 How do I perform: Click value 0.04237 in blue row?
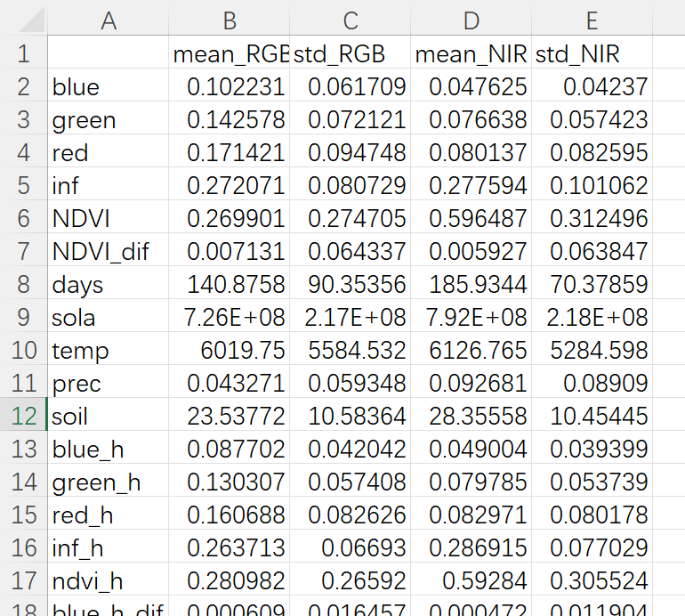[592, 86]
